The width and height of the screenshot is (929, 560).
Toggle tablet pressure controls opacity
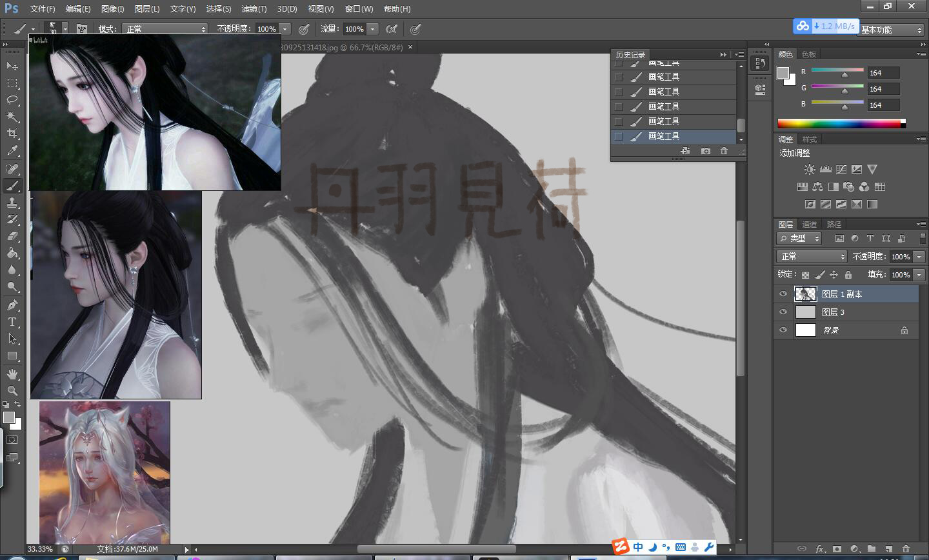tap(304, 29)
